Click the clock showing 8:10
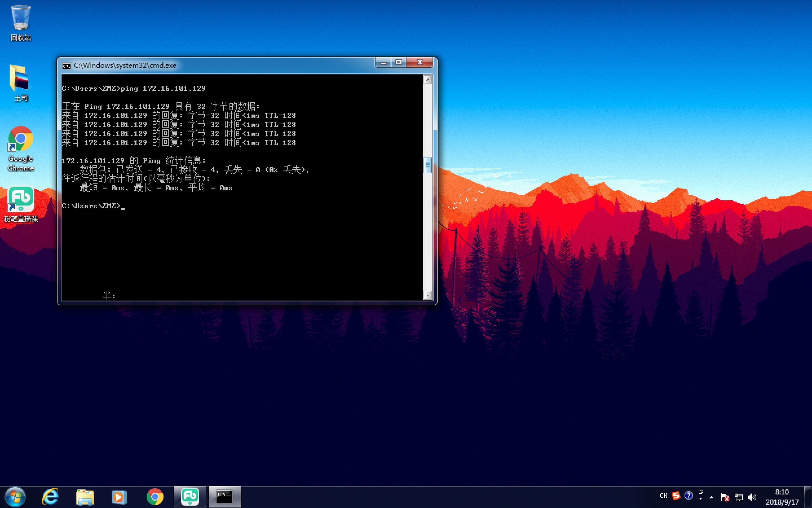This screenshot has height=508, width=812. (782, 497)
